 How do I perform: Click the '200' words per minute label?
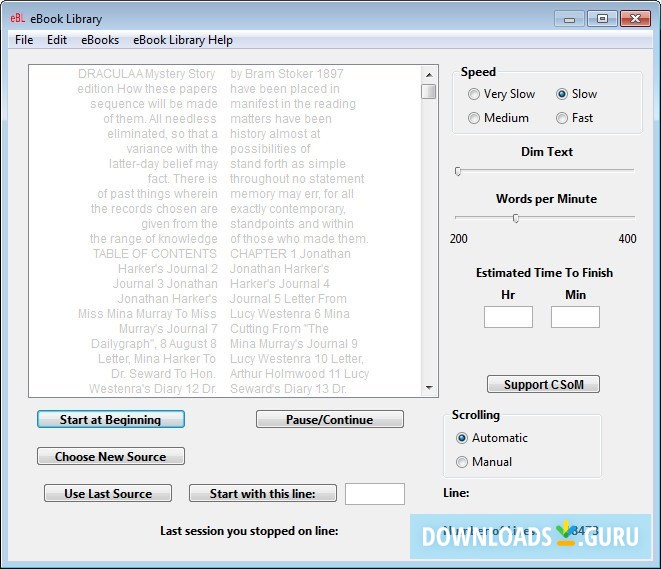[459, 239]
